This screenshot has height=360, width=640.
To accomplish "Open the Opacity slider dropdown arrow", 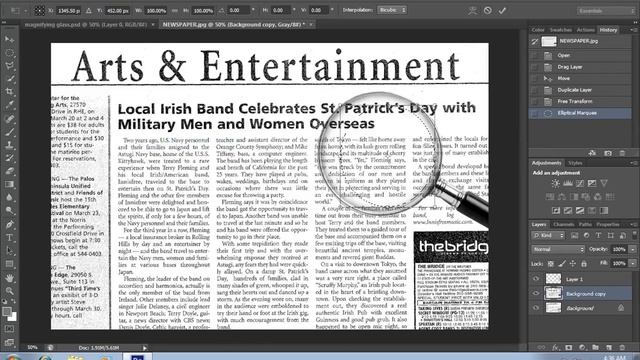I will (x=633, y=249).
